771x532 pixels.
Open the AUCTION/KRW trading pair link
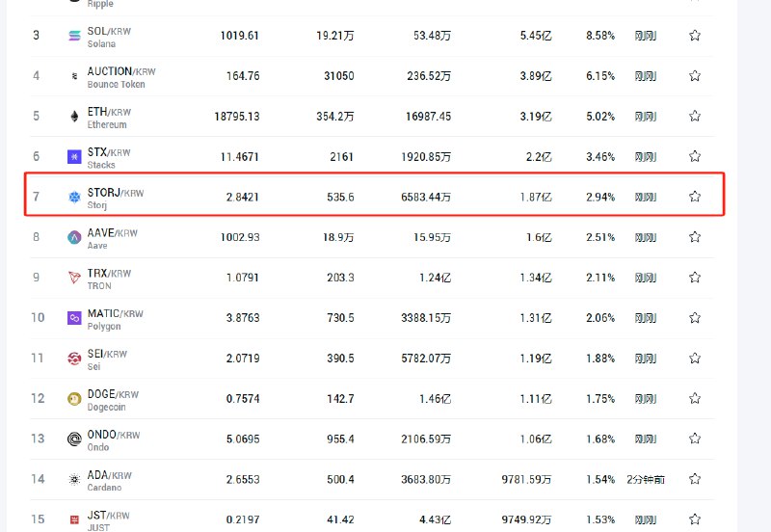coord(120,71)
